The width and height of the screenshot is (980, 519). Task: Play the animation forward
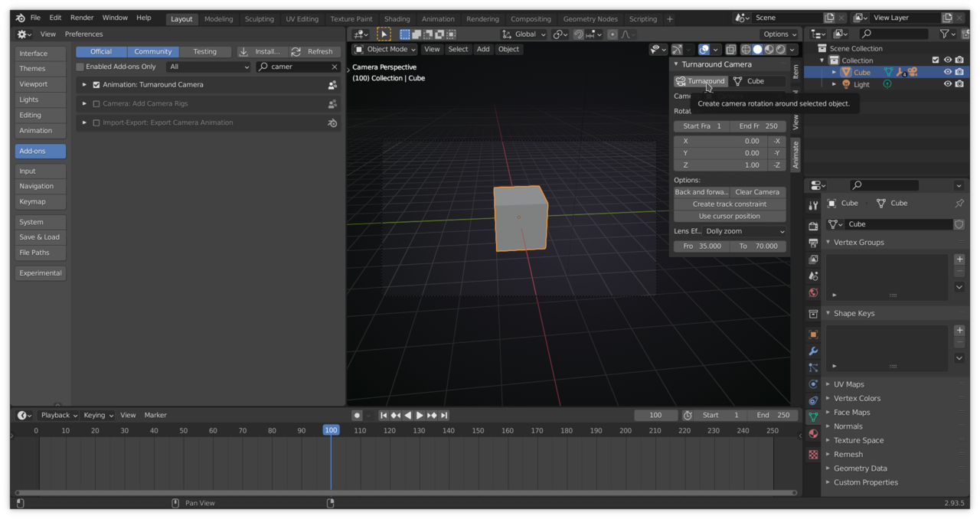(420, 415)
